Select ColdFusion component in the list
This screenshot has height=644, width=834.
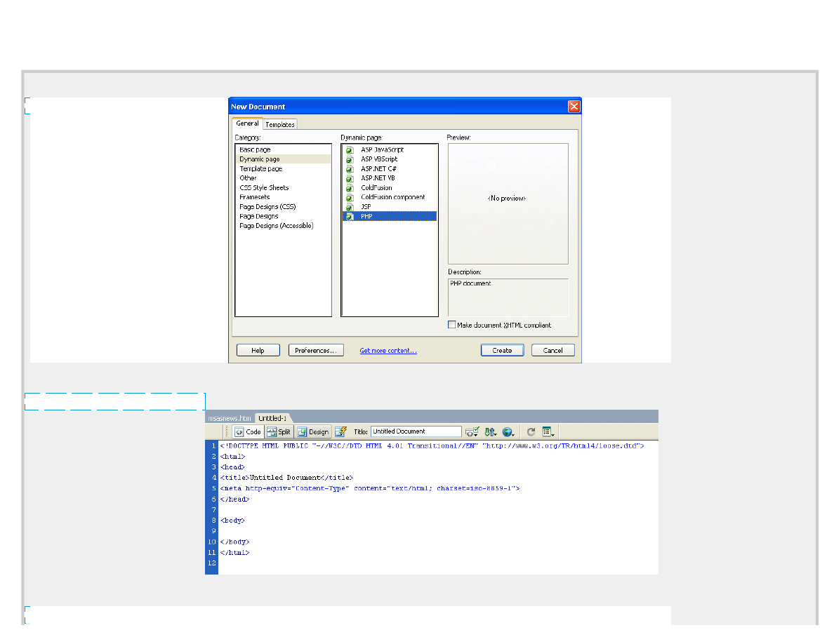[392, 197]
